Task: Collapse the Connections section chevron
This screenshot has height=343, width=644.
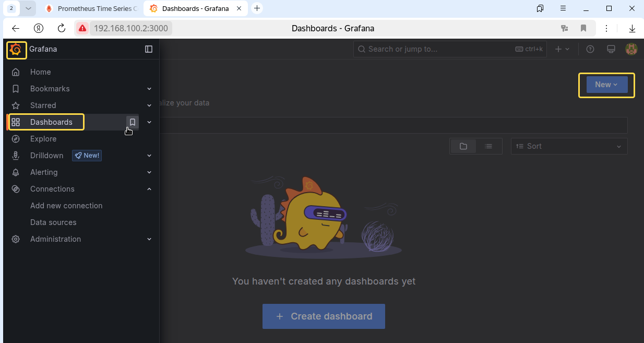Action: click(x=149, y=189)
